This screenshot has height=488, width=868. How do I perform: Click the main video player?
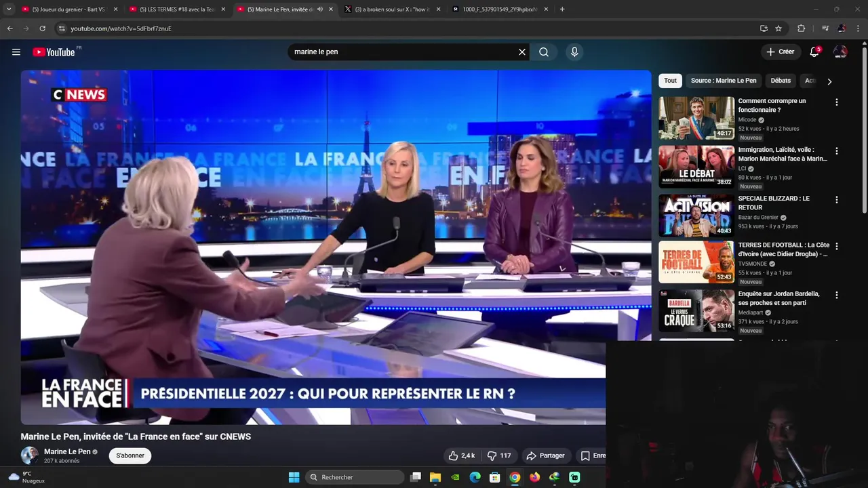[x=336, y=247]
